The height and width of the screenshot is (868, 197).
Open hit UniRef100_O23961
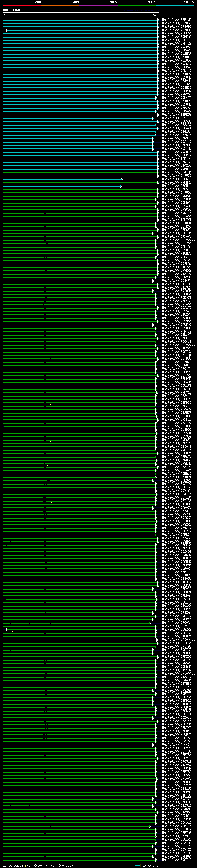coord(177,321)
